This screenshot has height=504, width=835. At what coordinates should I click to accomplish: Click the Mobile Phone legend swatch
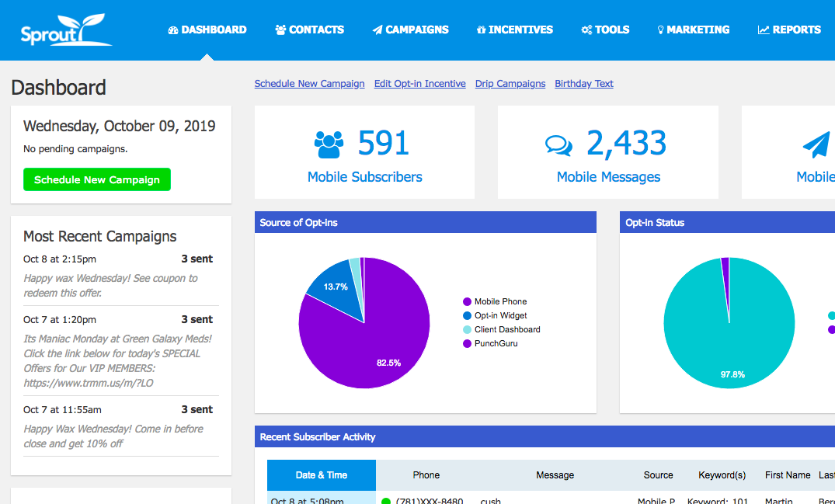[x=467, y=302]
